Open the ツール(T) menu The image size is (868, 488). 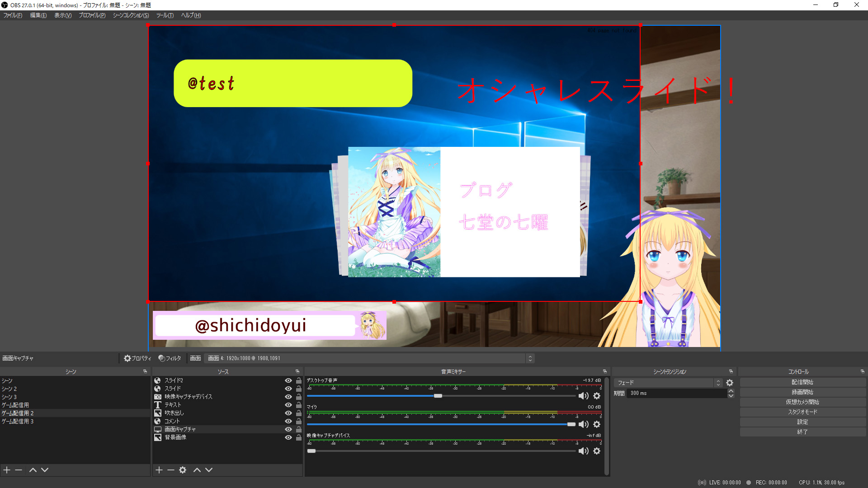pos(165,15)
